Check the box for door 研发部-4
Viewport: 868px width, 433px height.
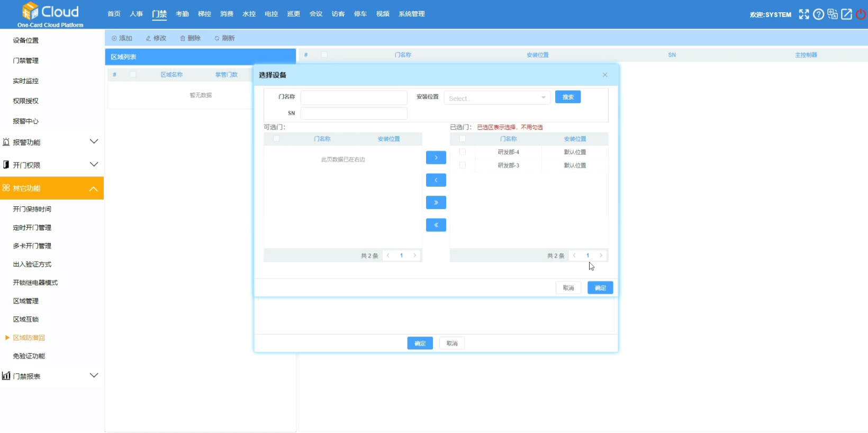point(463,152)
